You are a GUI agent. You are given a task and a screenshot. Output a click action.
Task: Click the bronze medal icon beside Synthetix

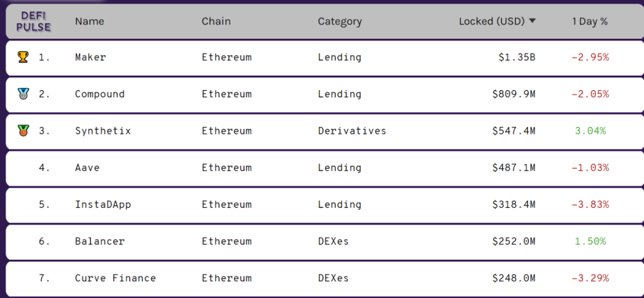pos(23,131)
